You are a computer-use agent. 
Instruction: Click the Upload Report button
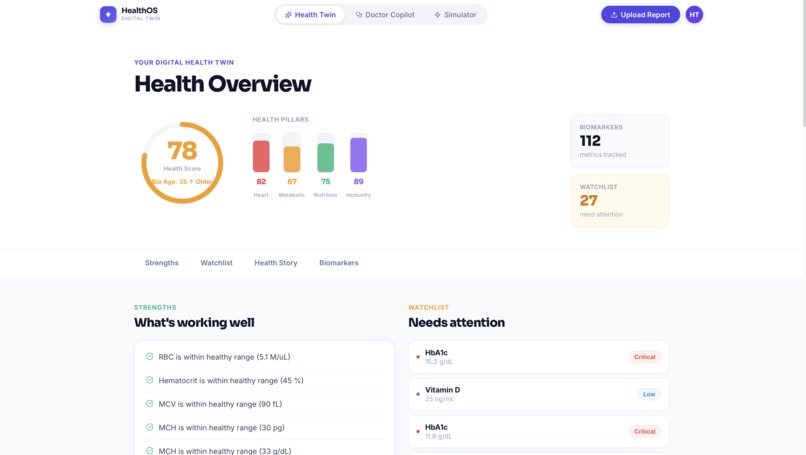(640, 15)
